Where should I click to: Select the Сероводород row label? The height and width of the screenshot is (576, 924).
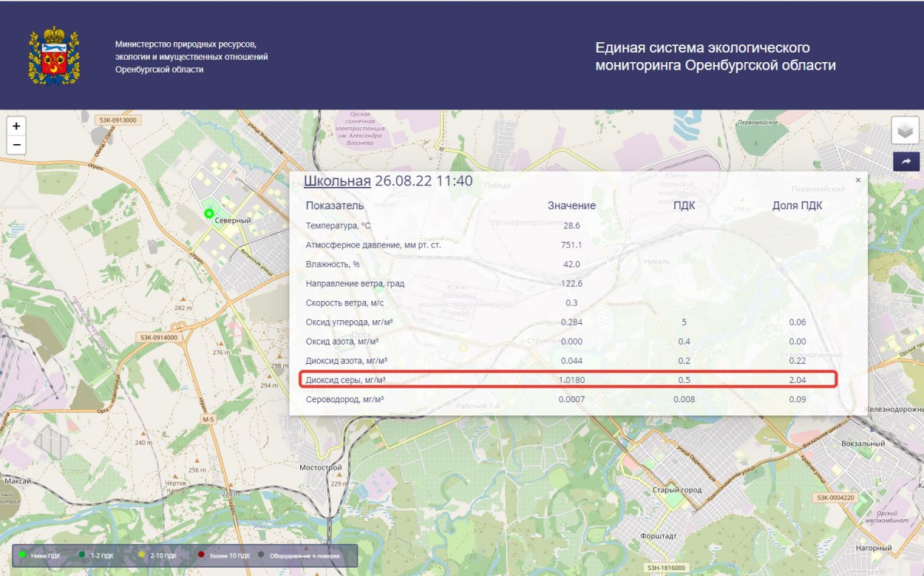click(346, 400)
